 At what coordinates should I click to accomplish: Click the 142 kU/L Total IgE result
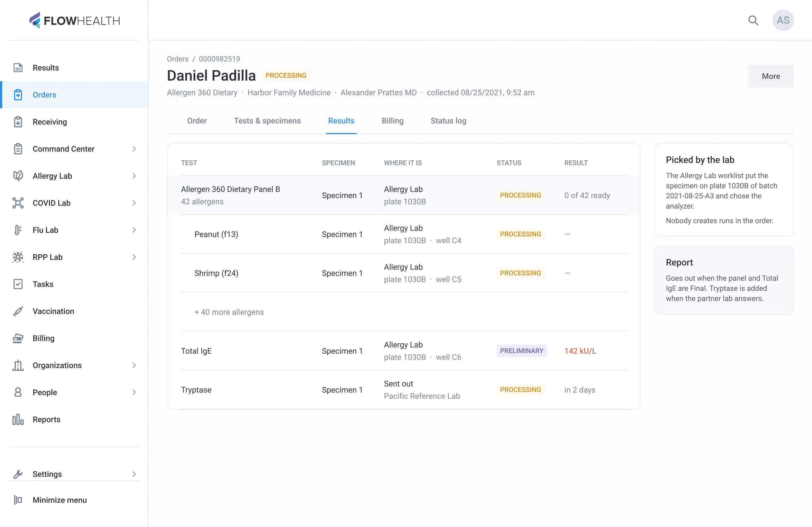[580, 351]
